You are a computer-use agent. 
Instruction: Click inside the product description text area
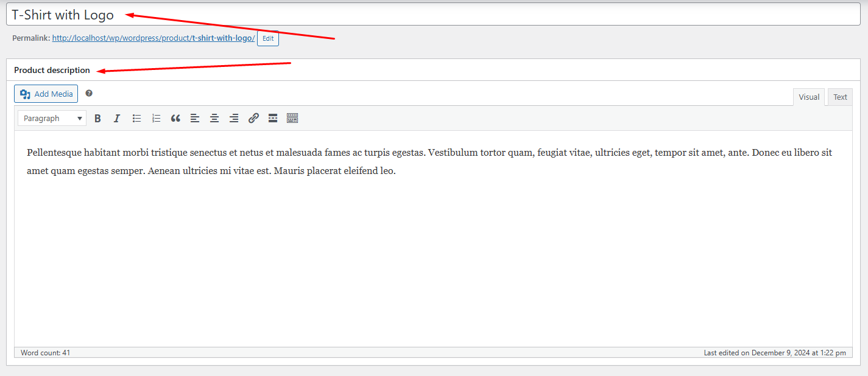(426, 256)
